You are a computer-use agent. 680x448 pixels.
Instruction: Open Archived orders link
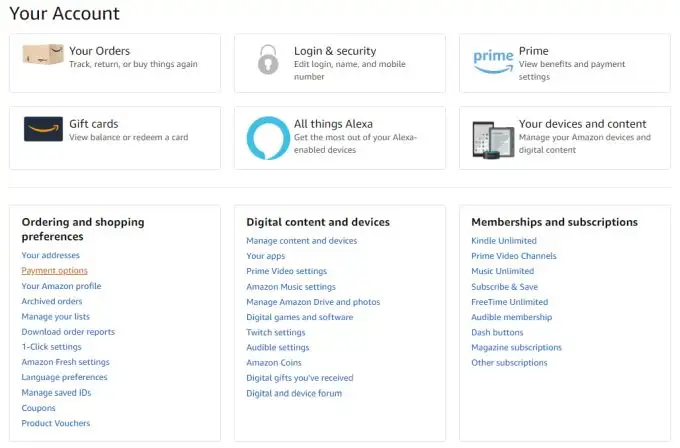pos(52,301)
